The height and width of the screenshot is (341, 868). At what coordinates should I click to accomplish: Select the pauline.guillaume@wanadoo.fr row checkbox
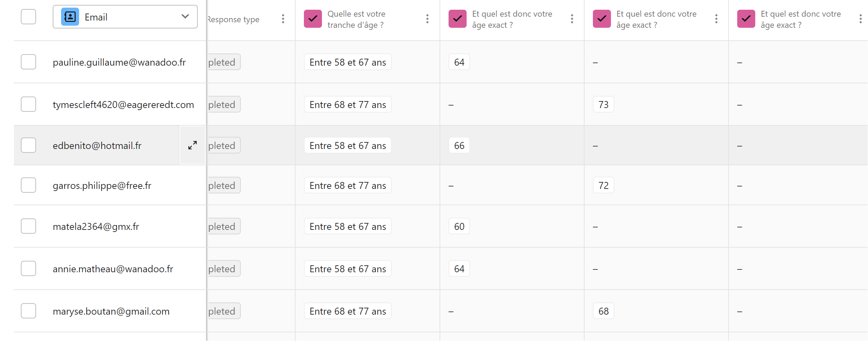28,62
